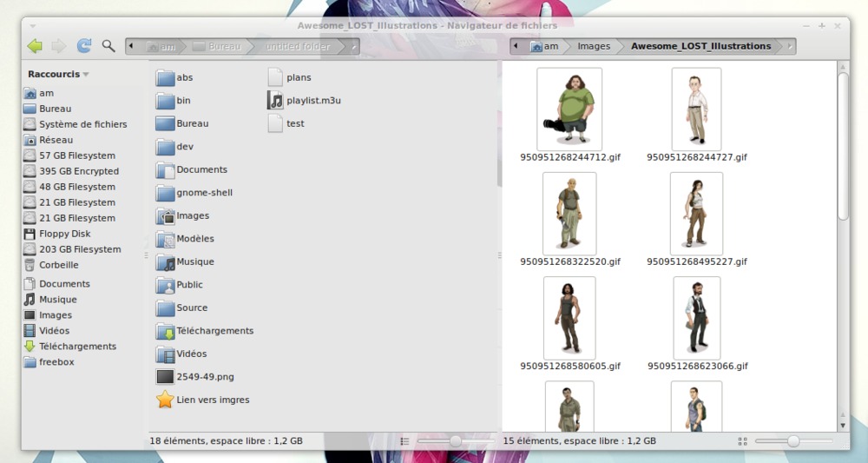Open Corbeille trash in the sidebar

51,265
